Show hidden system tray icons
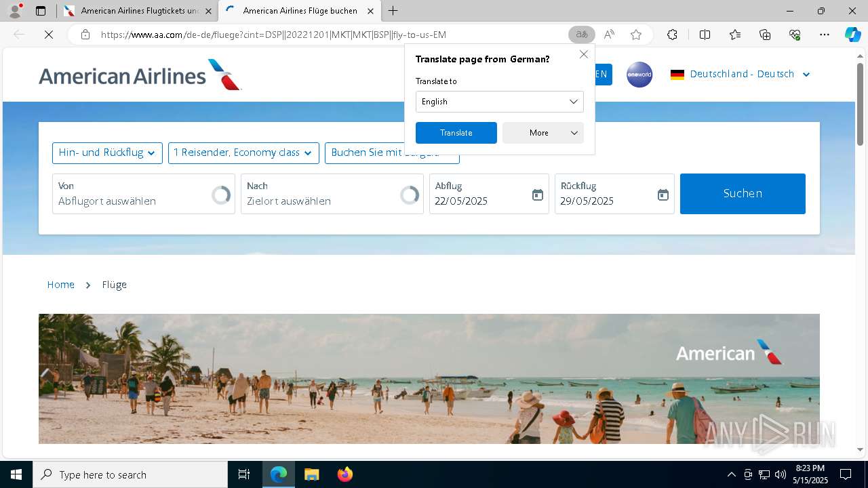The image size is (868, 488). click(x=731, y=474)
